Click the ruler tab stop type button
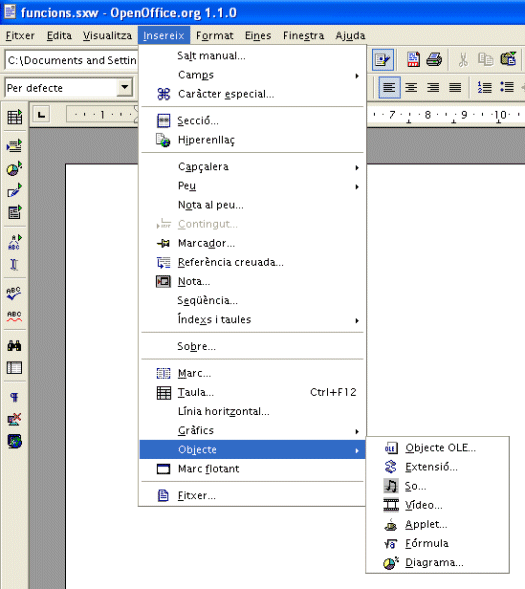Viewport: 525px width, 589px height. coord(41,115)
